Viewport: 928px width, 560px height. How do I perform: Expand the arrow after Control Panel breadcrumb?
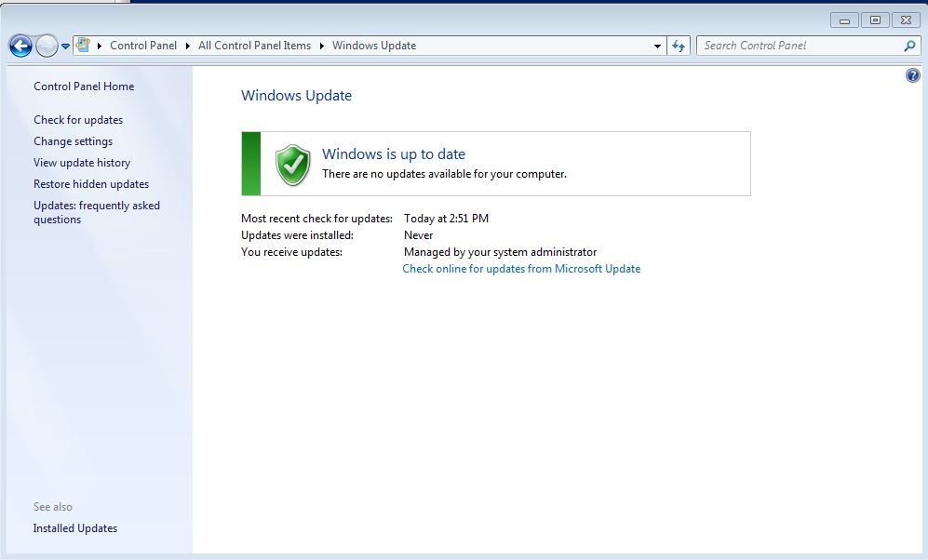pos(188,46)
